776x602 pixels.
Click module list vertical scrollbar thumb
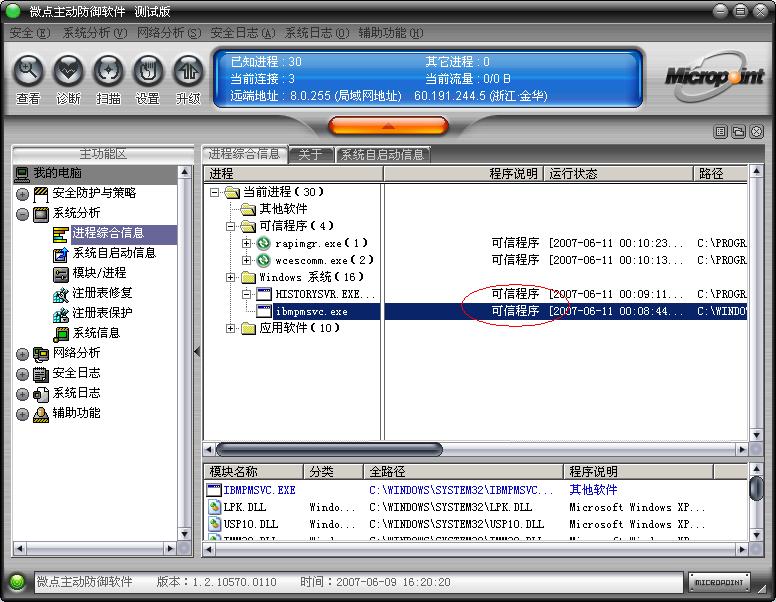tap(756, 489)
